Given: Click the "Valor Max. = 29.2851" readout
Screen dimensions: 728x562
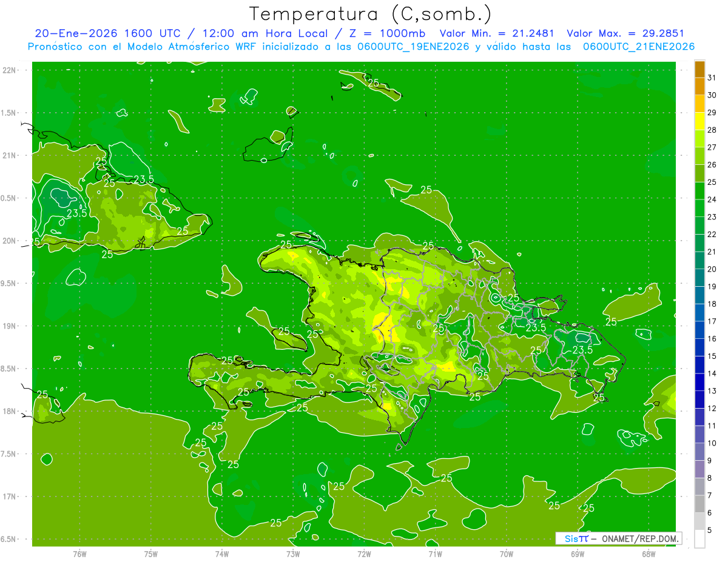Looking at the screenshot, I should coord(625,34).
